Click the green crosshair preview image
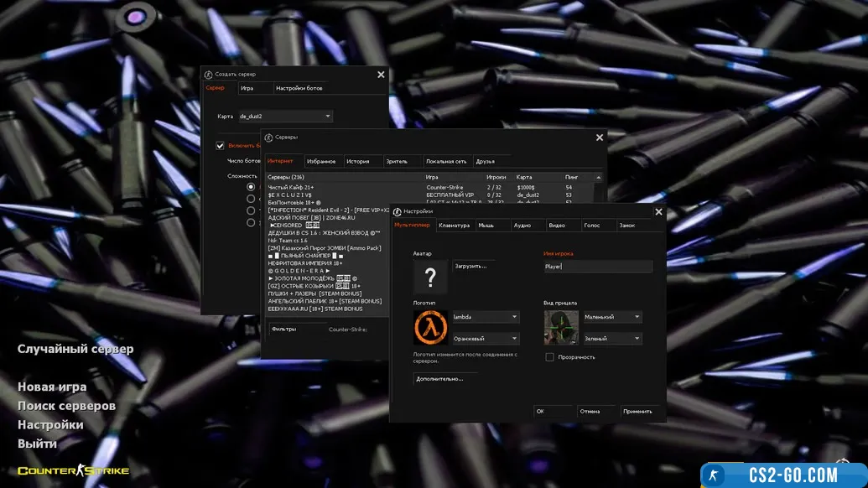 point(561,327)
